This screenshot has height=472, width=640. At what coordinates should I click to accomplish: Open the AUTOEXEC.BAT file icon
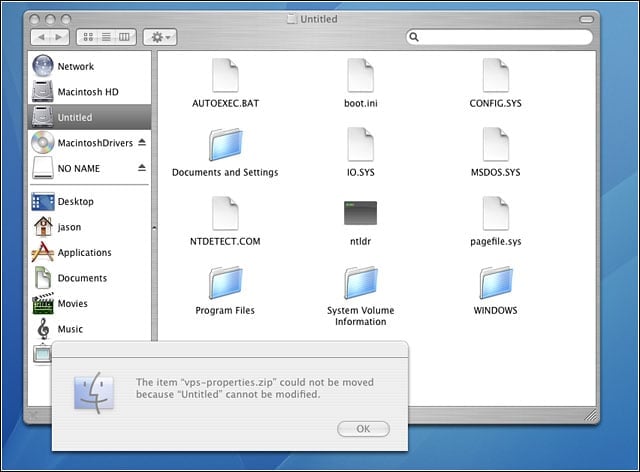point(225,76)
